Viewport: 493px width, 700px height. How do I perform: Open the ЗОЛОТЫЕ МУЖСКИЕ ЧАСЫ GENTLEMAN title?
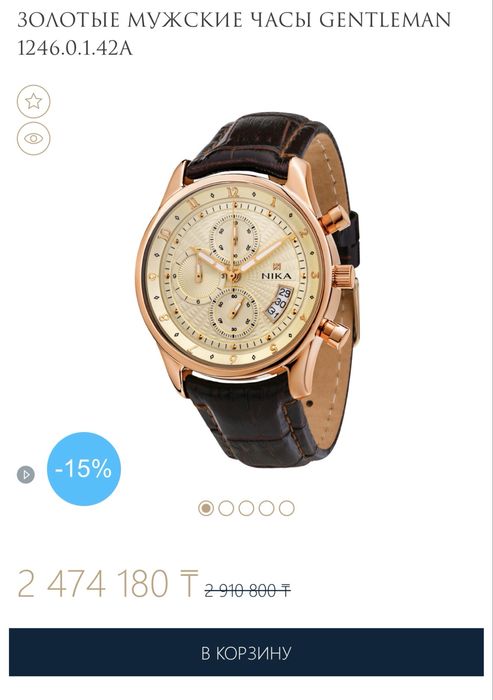point(234,20)
